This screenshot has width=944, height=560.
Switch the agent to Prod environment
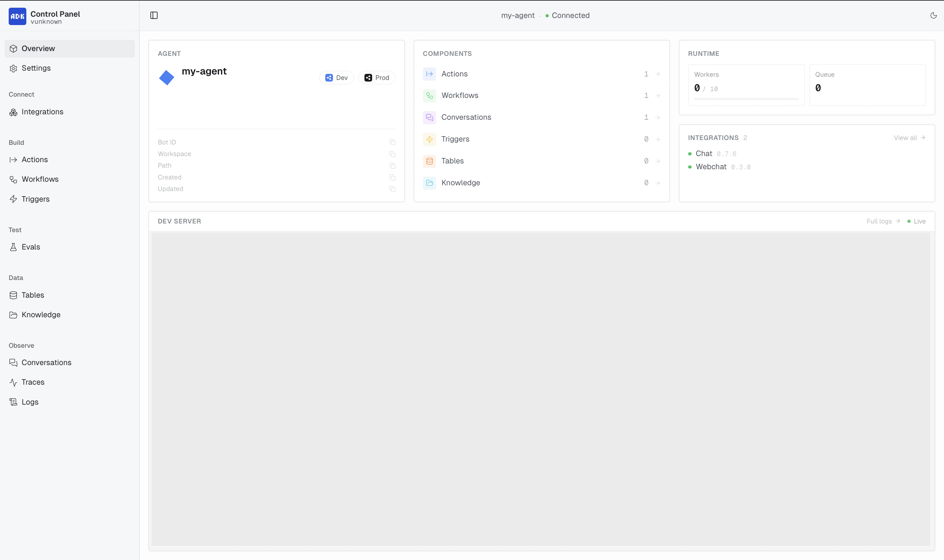[376, 77]
